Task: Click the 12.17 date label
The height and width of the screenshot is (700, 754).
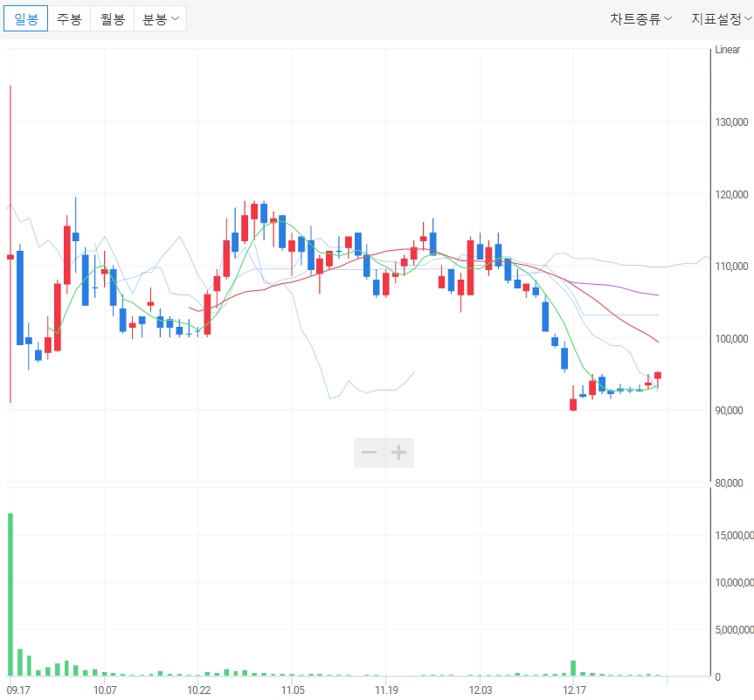Action: point(574,690)
